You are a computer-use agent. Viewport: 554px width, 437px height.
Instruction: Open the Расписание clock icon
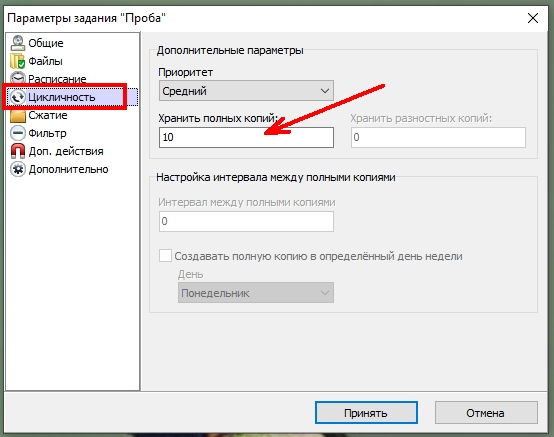[x=17, y=78]
